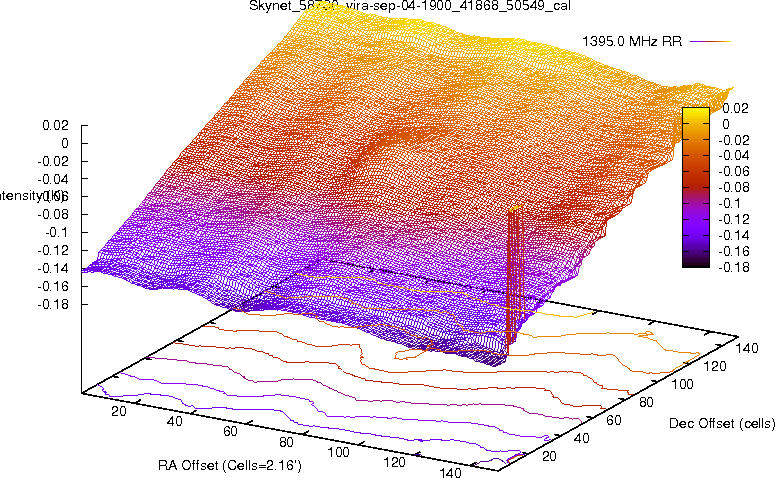The image size is (775, 478).
Task: Click the 100 tick on the Dec Offset axis
Action: (683, 384)
